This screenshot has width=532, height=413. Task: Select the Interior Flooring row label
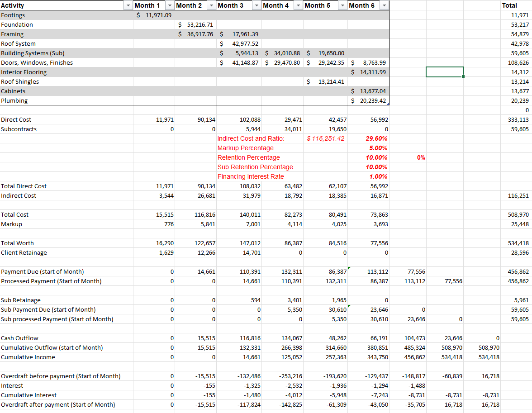point(24,72)
